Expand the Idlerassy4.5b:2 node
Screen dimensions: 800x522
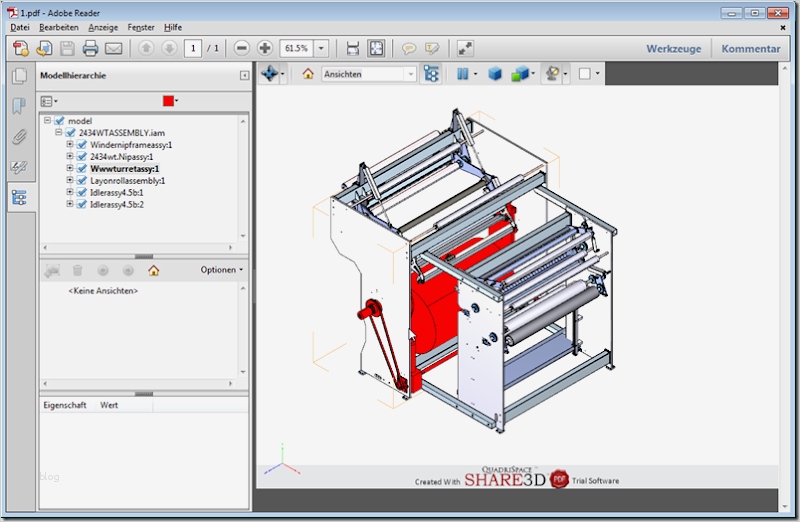pos(70,204)
